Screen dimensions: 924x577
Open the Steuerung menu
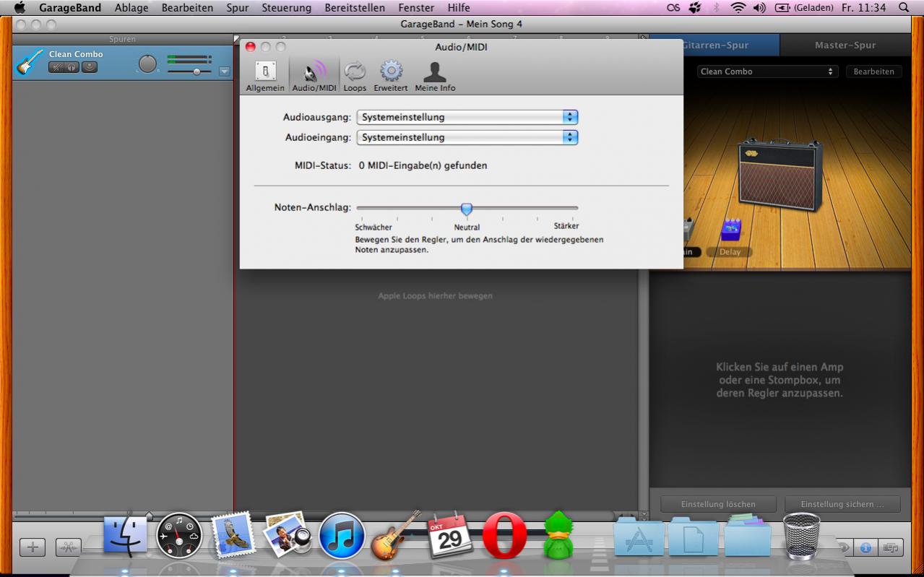287,7
